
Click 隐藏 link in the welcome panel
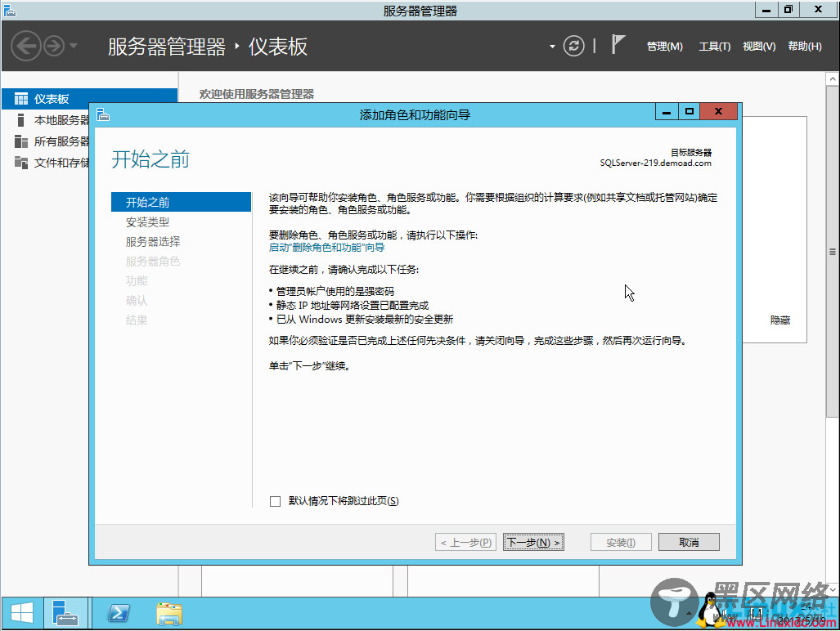pyautogui.click(x=780, y=320)
